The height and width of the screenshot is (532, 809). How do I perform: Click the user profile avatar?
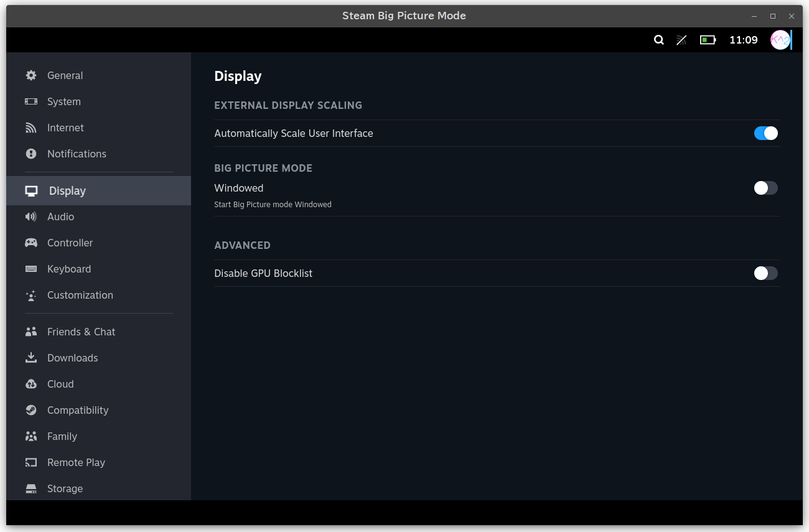tap(780, 40)
